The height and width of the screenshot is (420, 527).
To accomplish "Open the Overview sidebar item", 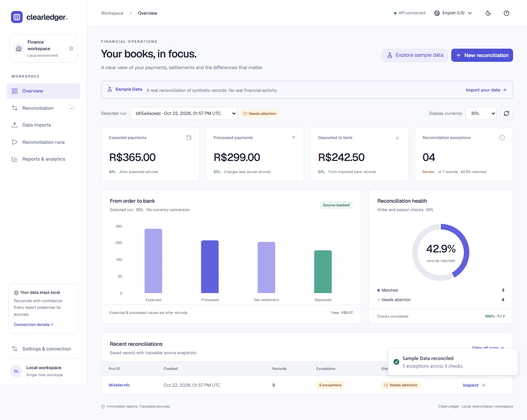I will 43,91.
